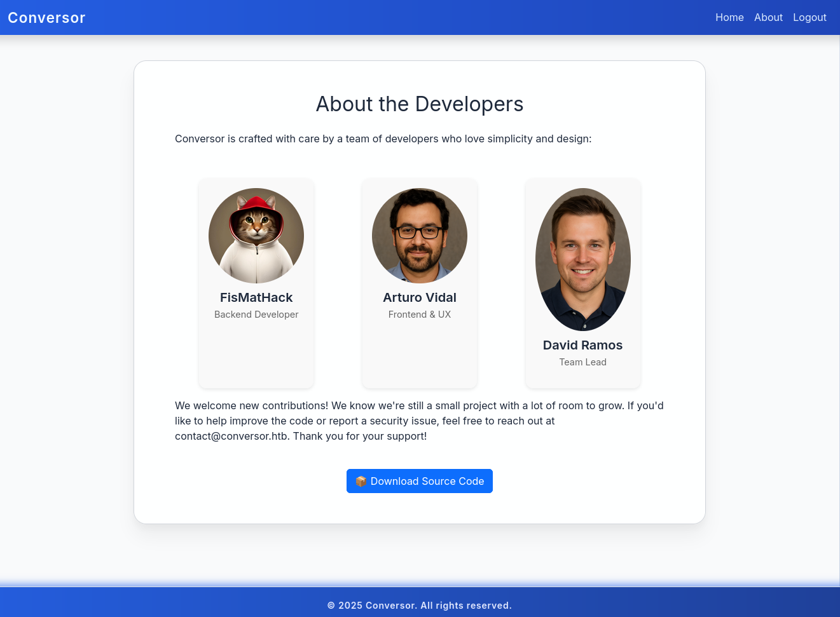Select the FisMatHack name heading

(256, 297)
